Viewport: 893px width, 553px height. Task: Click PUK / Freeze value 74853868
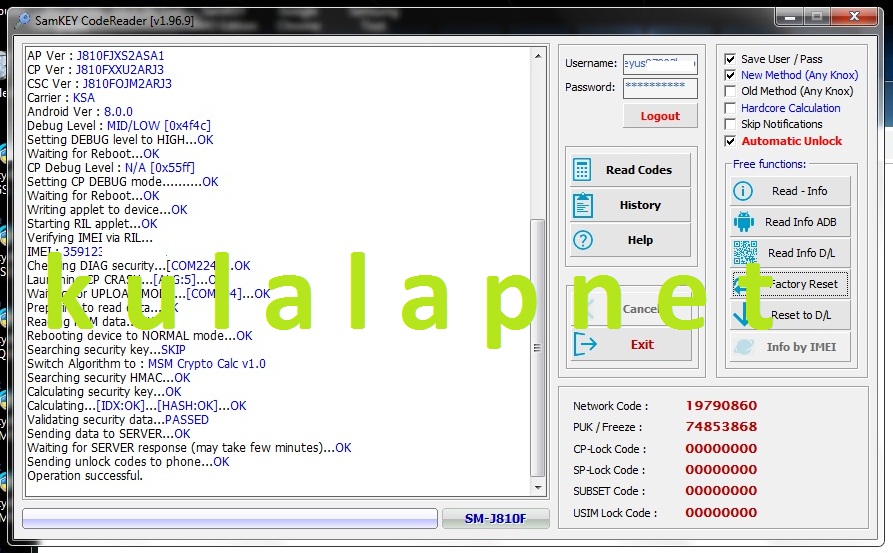click(x=721, y=427)
